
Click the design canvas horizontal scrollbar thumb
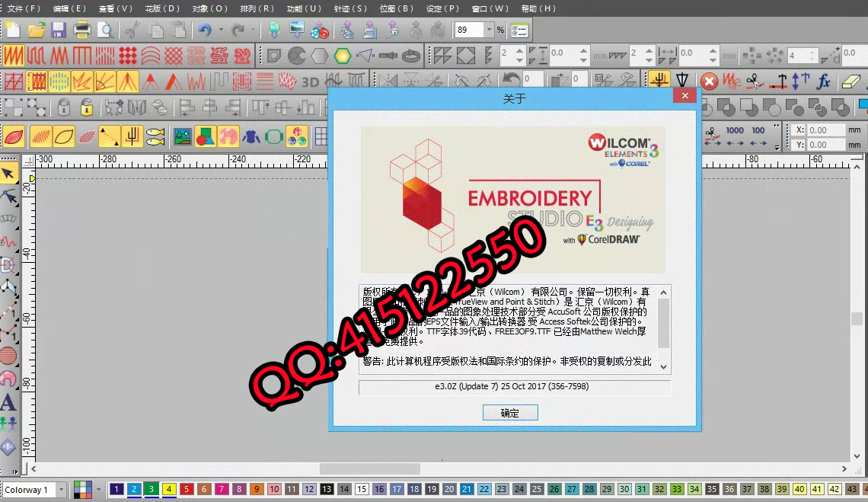[370, 468]
